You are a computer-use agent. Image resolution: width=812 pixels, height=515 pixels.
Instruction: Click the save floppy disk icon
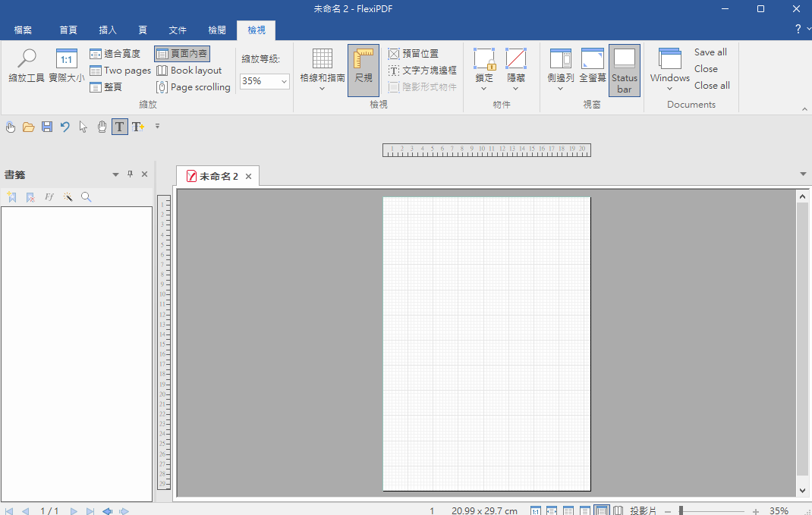47,127
